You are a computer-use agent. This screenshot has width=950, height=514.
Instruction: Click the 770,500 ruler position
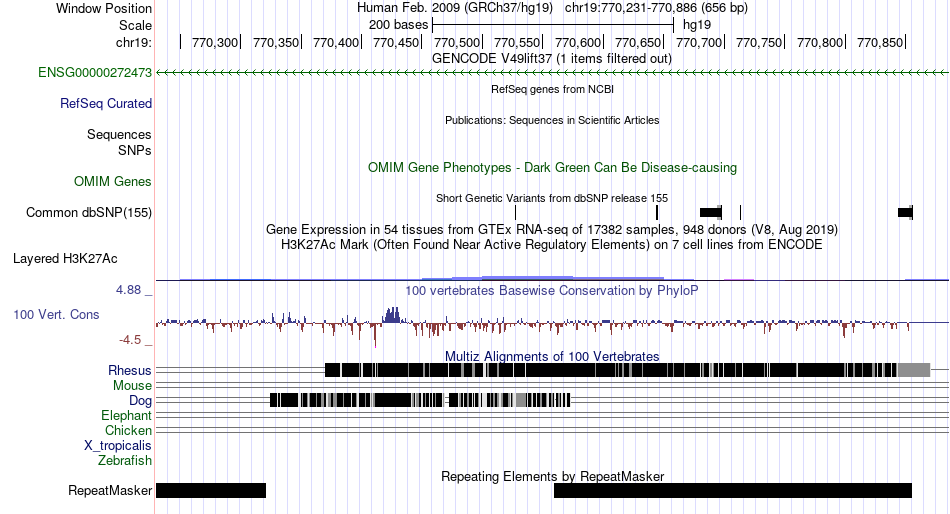point(457,42)
